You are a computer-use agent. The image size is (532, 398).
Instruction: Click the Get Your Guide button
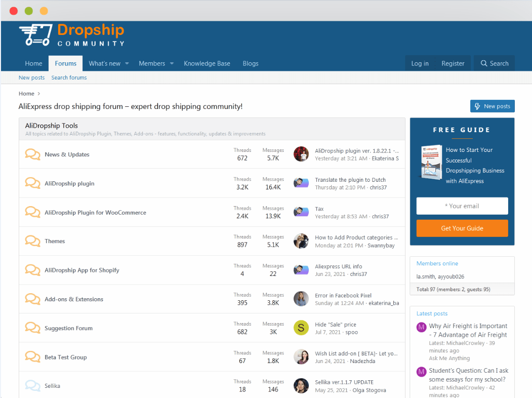(x=462, y=228)
